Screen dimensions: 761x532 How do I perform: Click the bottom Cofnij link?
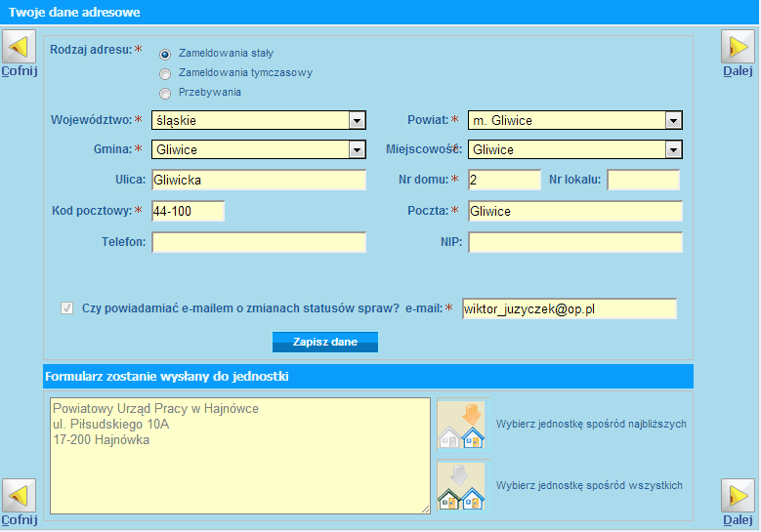(x=19, y=520)
